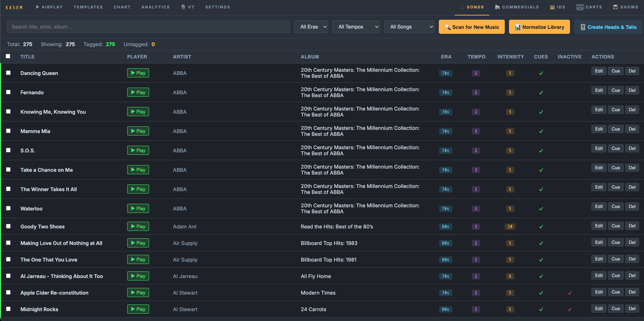Click intensity badge 10 for Goody Two Shoes
Viewport: 644px width, 321px height.
(510, 227)
